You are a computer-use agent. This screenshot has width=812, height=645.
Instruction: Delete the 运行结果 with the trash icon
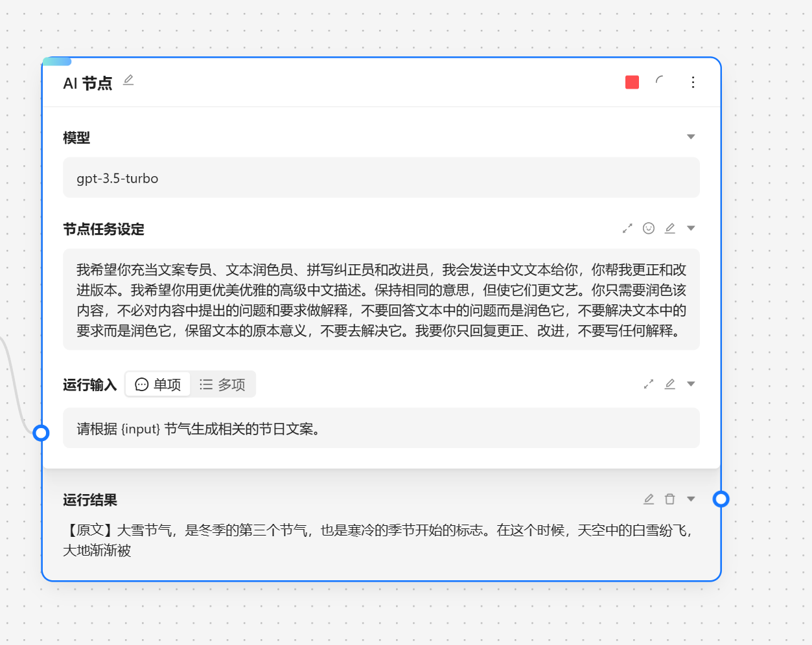(670, 499)
